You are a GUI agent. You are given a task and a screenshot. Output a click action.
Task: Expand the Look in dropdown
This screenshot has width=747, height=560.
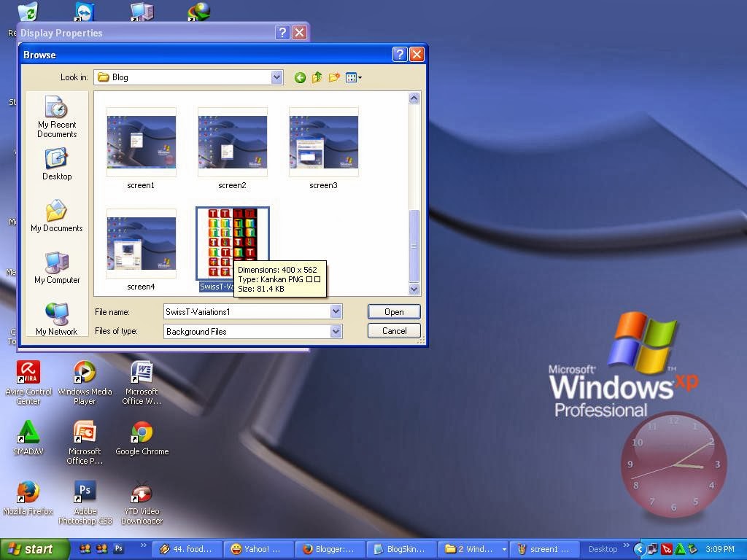click(276, 77)
